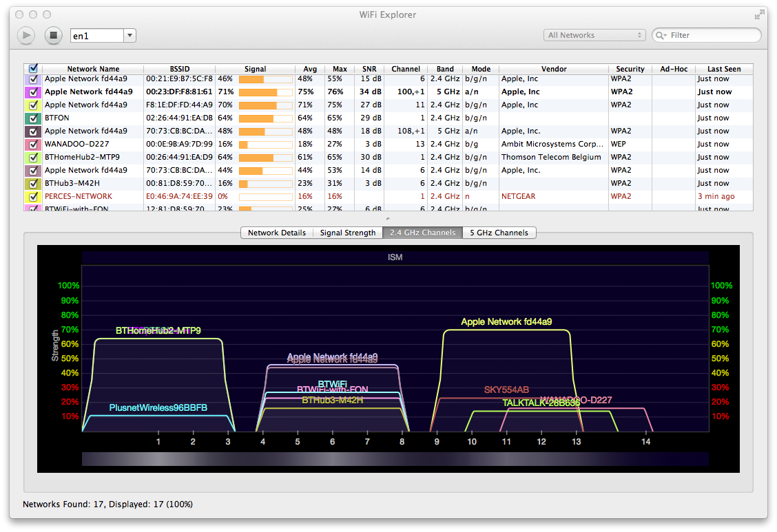Sort by Band column header

445,69
